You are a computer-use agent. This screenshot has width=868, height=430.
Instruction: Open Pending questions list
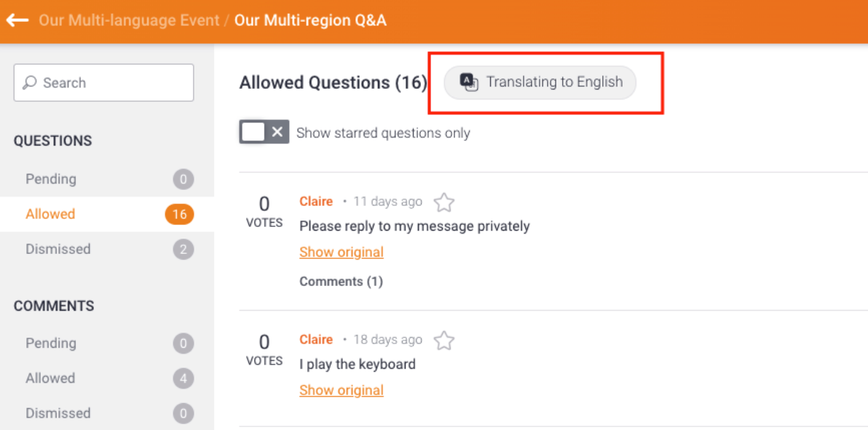(x=51, y=179)
